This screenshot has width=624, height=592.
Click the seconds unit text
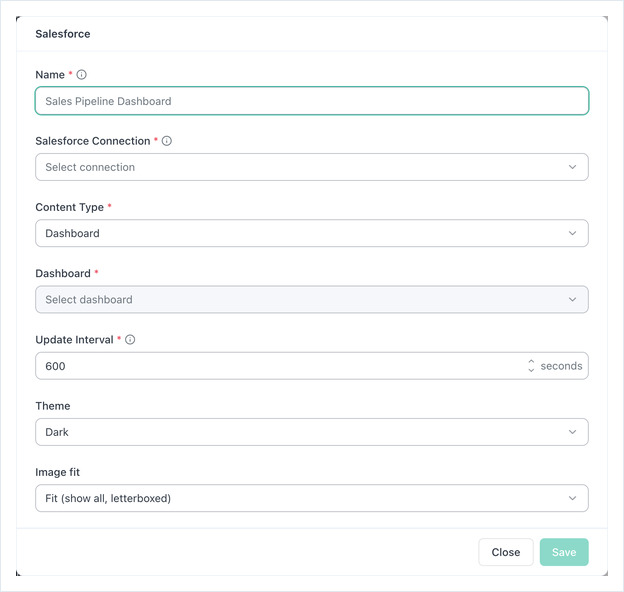[x=561, y=366]
